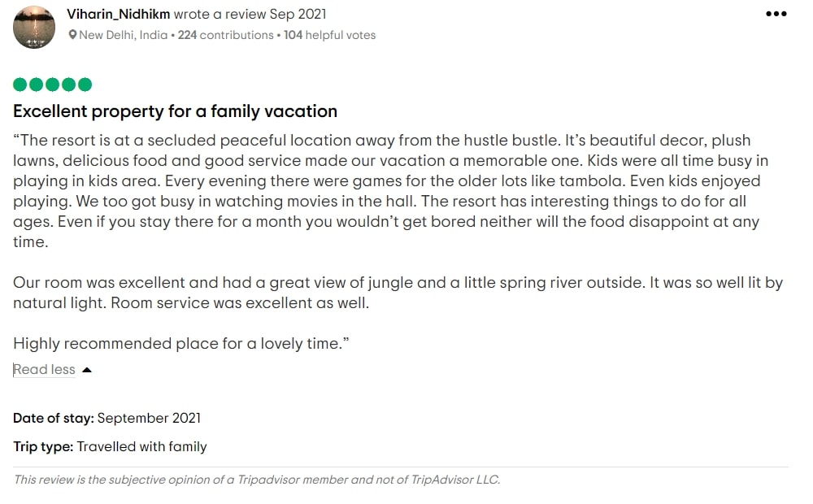The image size is (813, 504).
Task: Open the three-dot more options menu
Action: pos(776,14)
